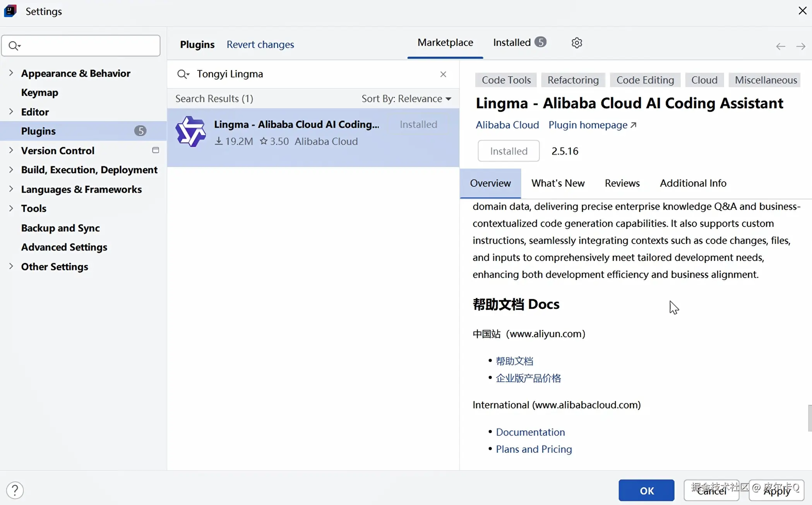Image resolution: width=812 pixels, height=505 pixels.
Task: Click the forward navigation arrow
Action: tap(800, 46)
